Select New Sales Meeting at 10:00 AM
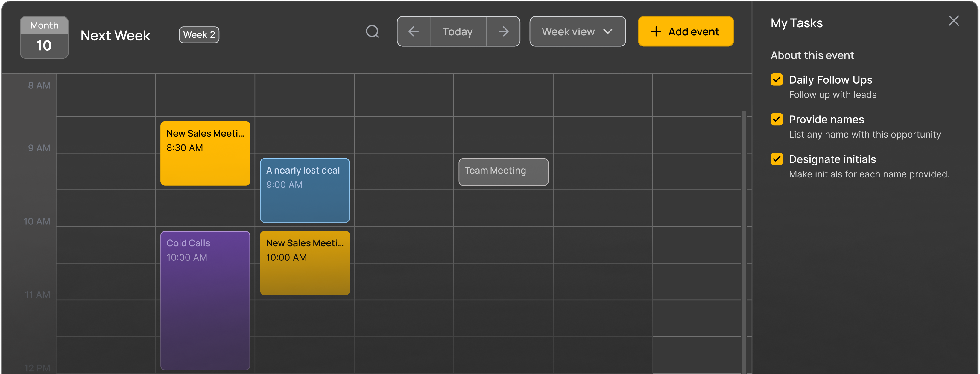This screenshot has width=980, height=374. coord(304,263)
